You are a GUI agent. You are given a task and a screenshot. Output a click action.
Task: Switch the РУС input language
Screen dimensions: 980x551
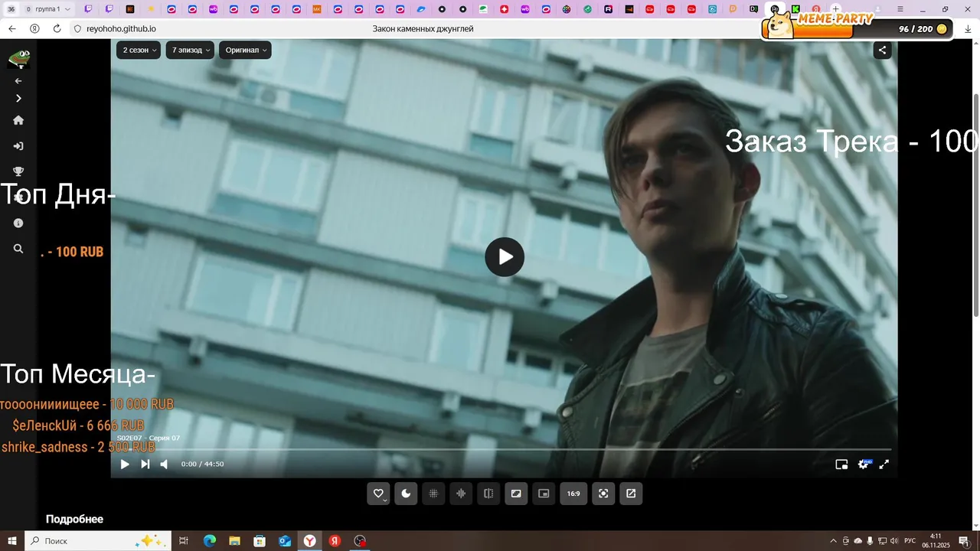(x=910, y=541)
